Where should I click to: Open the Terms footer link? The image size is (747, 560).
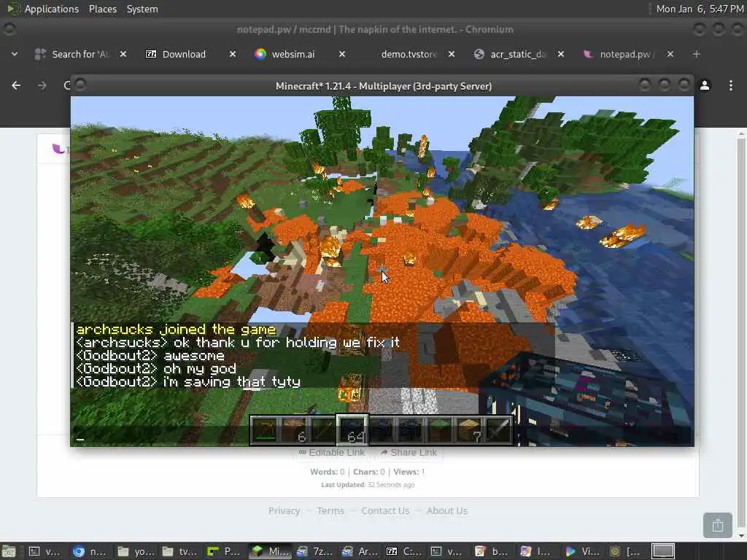tap(330, 510)
